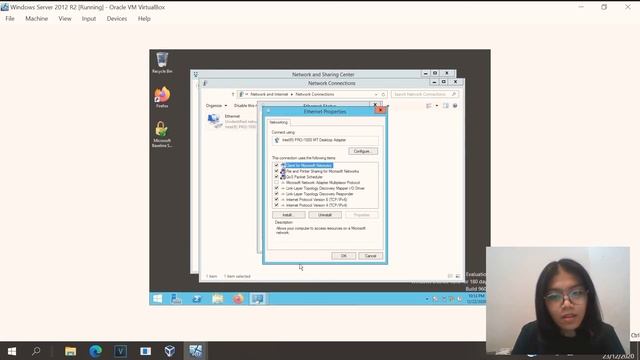Uncheck QoS Packet Scheduler
The image size is (640, 360).
[x=276, y=177]
